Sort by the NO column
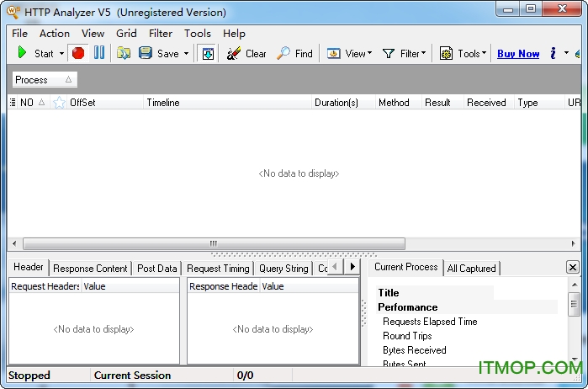Screen dimensions: 588x389 tap(33, 102)
